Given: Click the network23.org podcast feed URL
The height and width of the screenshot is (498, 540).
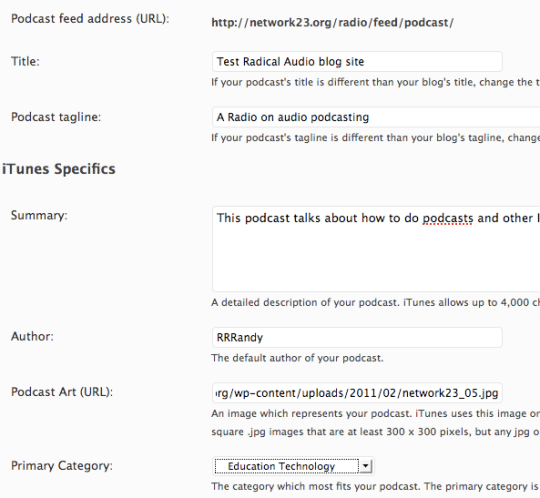Looking at the screenshot, I should click(332, 23).
